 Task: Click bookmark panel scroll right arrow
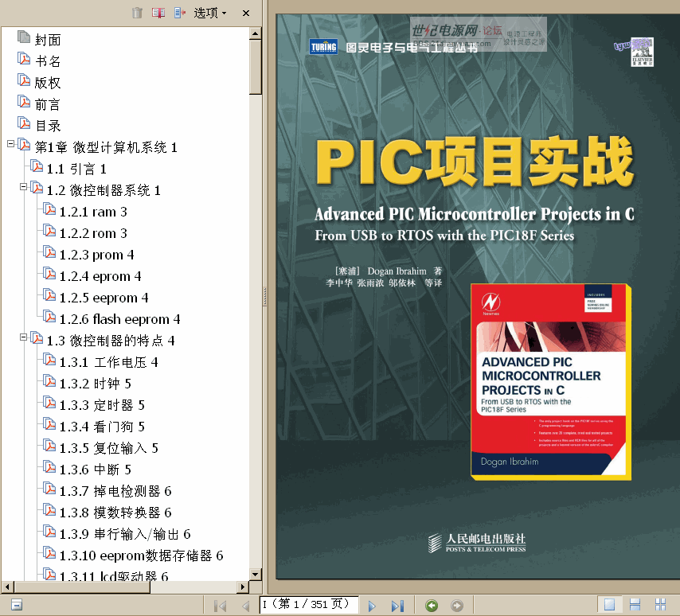(x=243, y=587)
